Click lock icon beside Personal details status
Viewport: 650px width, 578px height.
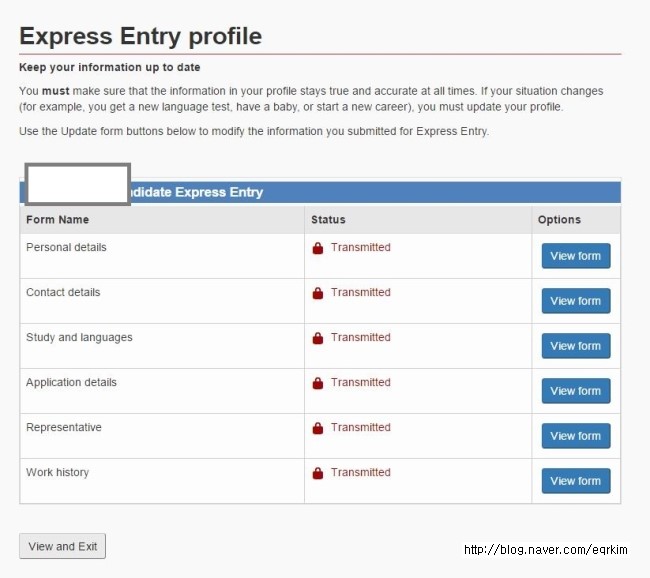[x=318, y=248]
